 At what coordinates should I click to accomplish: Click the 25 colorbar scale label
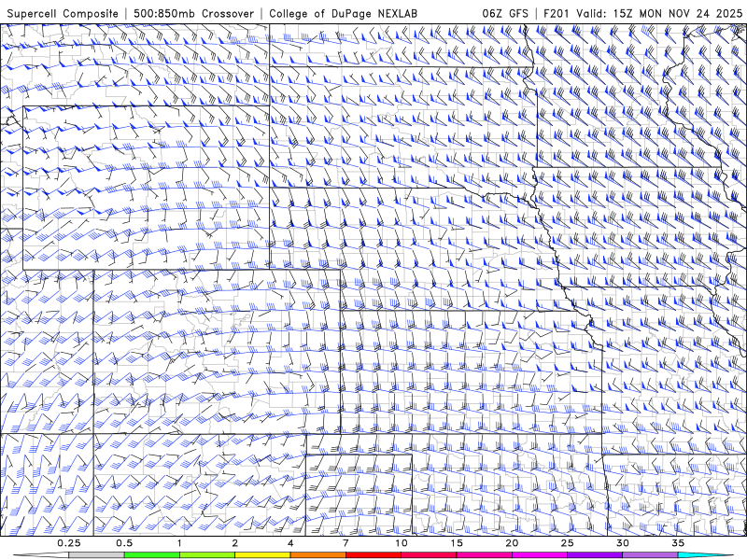(x=567, y=543)
